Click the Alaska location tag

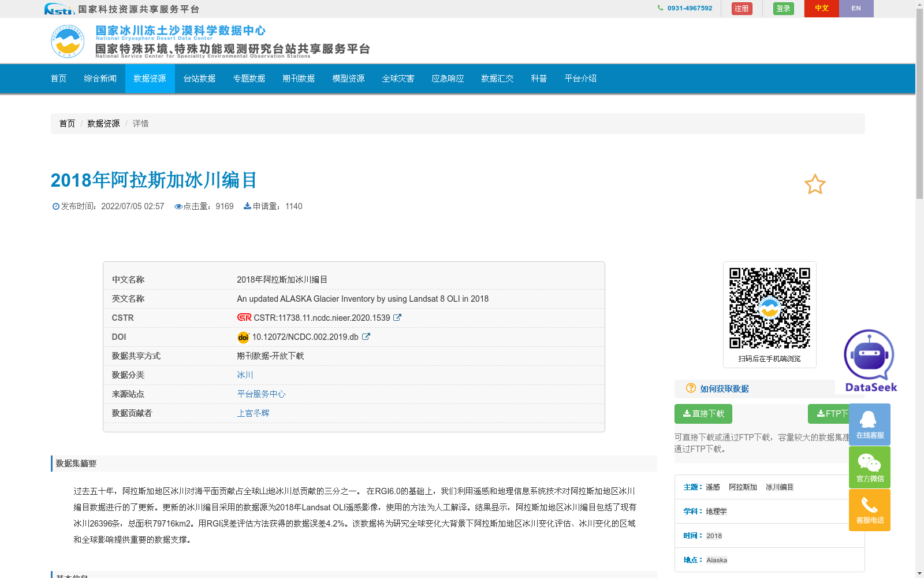[717, 560]
